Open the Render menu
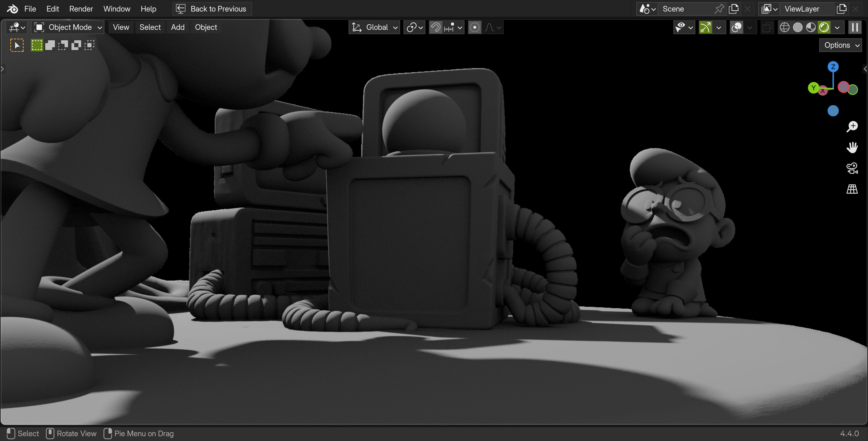This screenshot has height=441, width=868. [81, 9]
